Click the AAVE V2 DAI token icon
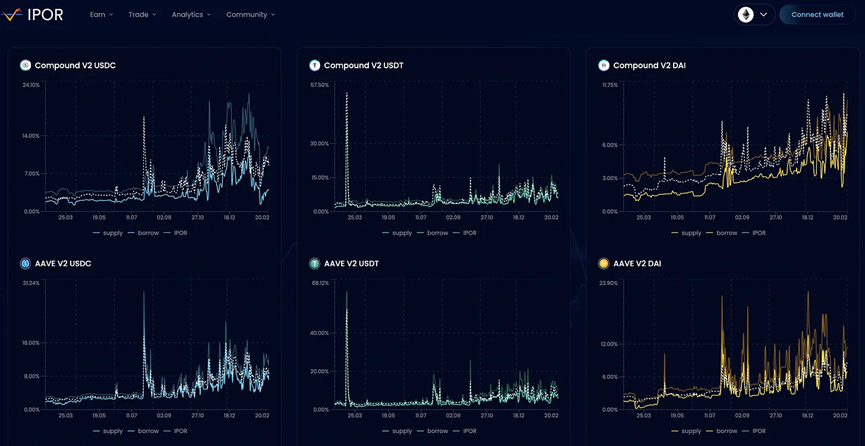This screenshot has height=446, width=865. (604, 264)
